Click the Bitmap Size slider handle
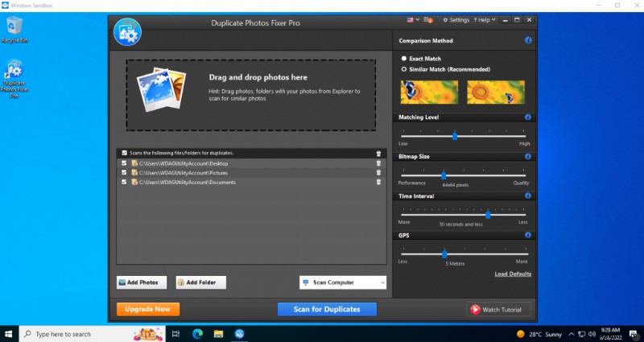Image resolution: width=644 pixels, height=342 pixels. click(444, 175)
